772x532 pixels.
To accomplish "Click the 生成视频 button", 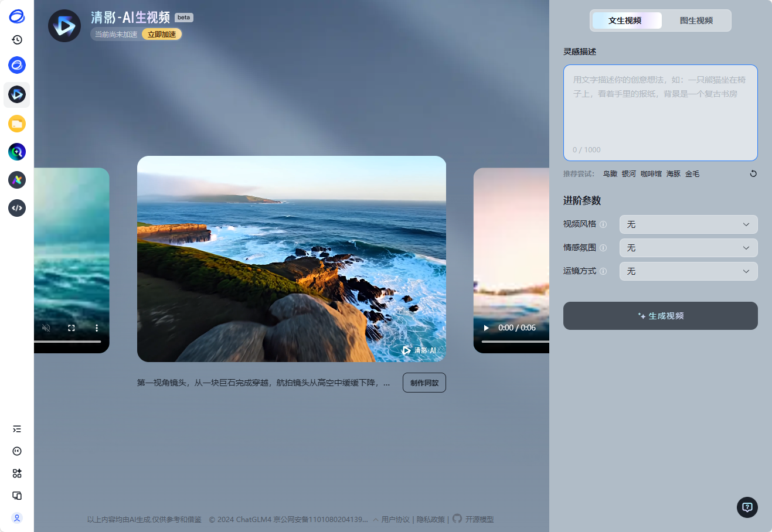I will point(660,316).
